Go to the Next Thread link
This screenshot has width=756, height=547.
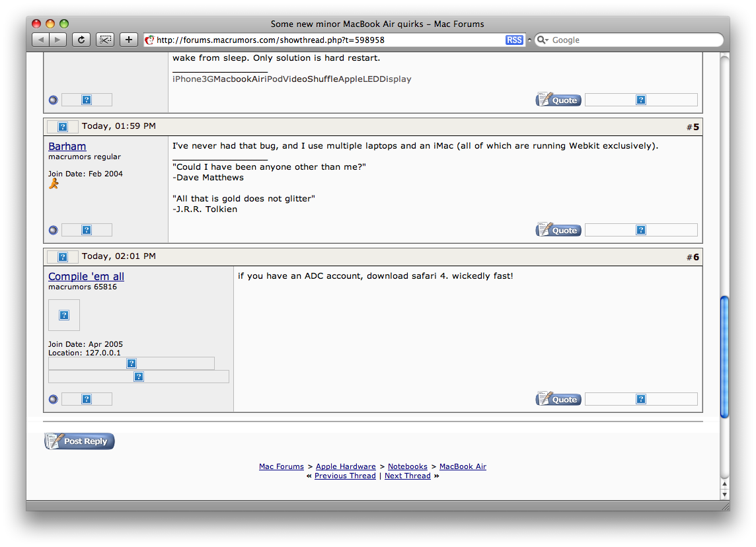[408, 476]
